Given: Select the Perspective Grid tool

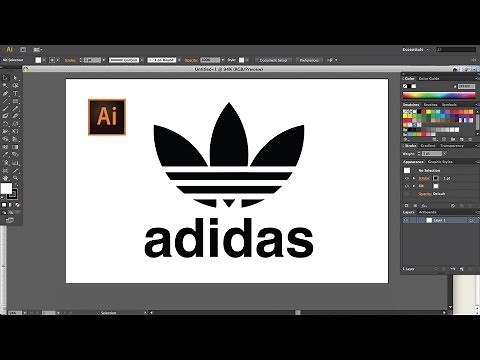Looking at the screenshot, I should tap(15, 139).
